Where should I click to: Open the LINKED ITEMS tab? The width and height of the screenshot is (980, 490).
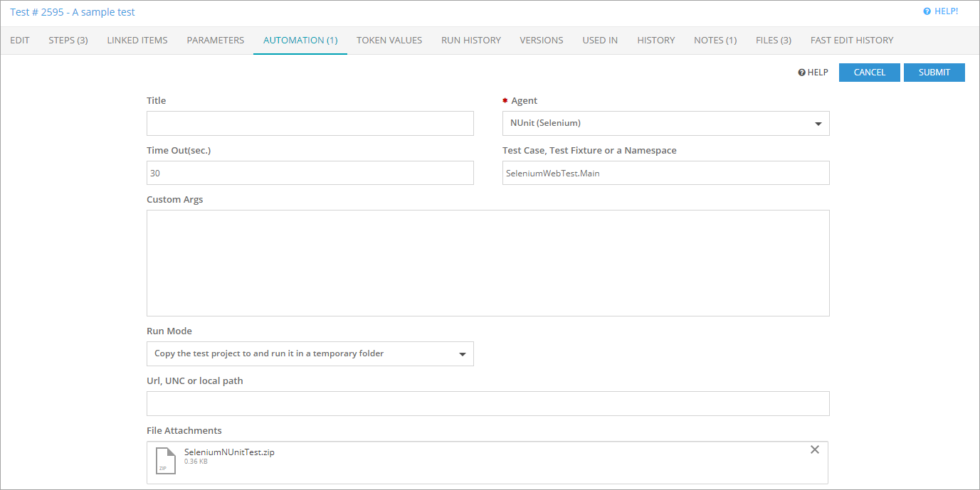click(137, 41)
